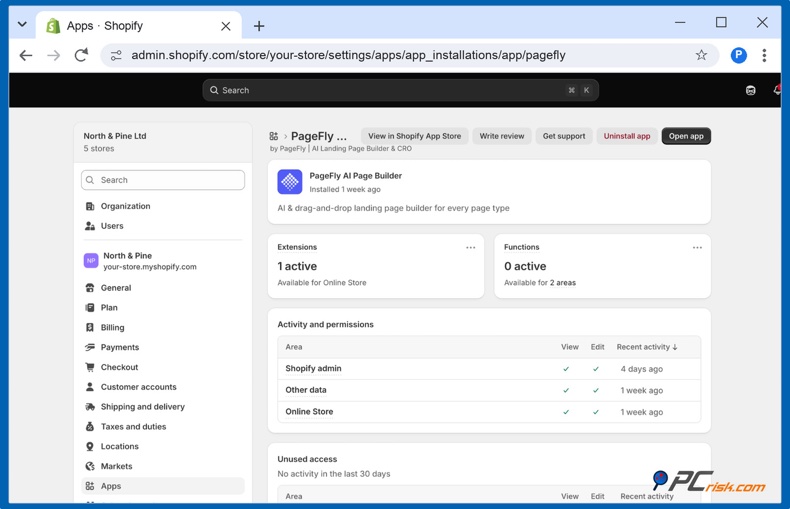Open Locations settings
Viewport: 790px width, 509px height.
coord(163,447)
